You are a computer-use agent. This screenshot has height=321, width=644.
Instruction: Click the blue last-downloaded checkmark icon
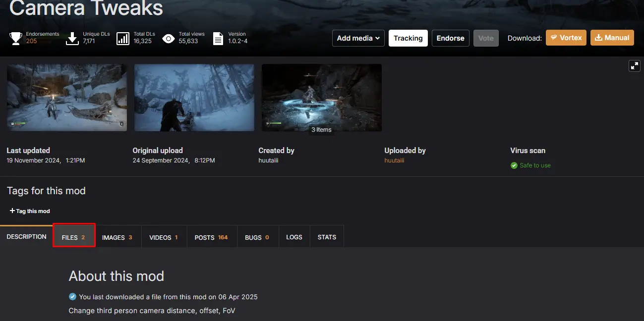72,297
